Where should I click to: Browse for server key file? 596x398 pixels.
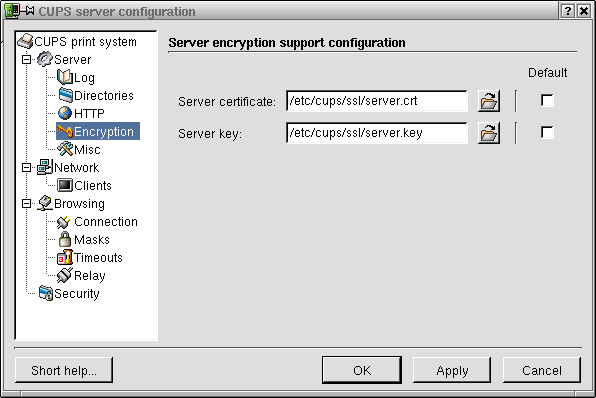[488, 133]
